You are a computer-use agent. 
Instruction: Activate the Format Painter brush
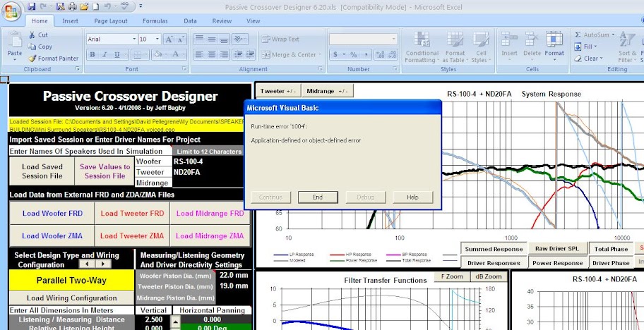coord(32,59)
